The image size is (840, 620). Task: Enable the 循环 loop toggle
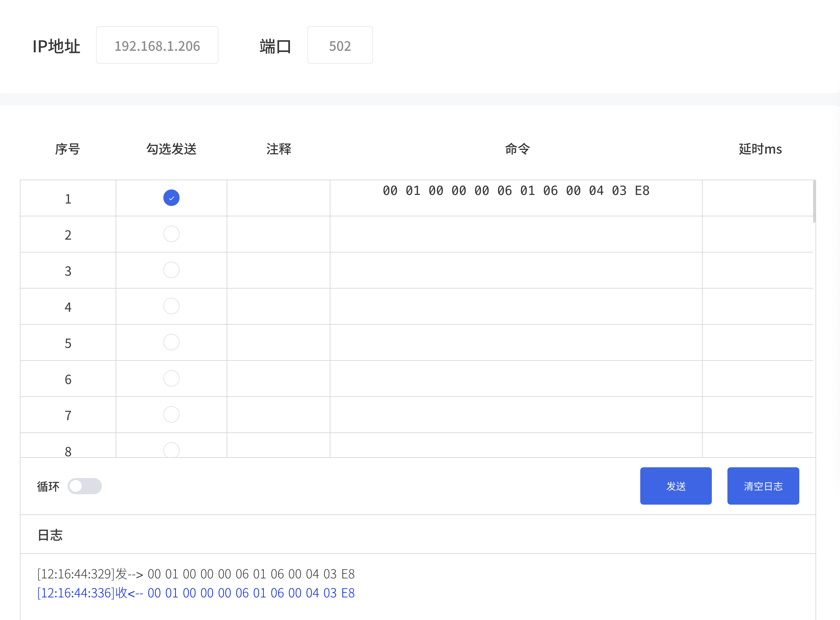click(85, 486)
